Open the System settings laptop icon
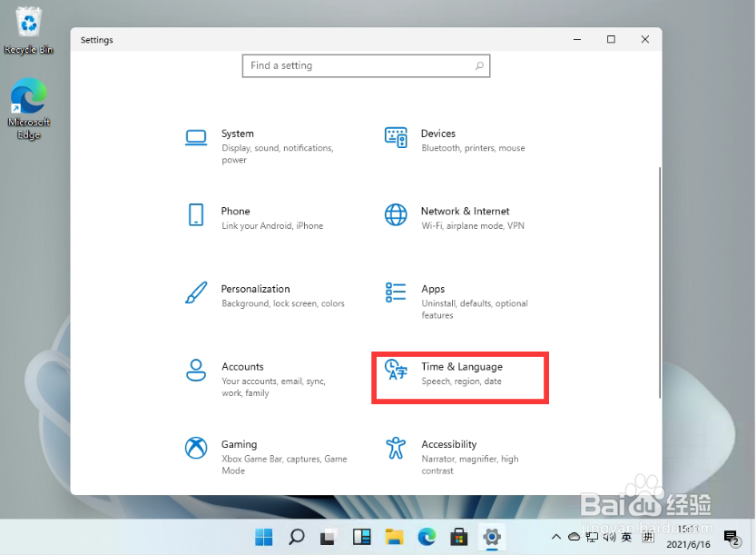Viewport: 756px width, 555px height. point(196,138)
